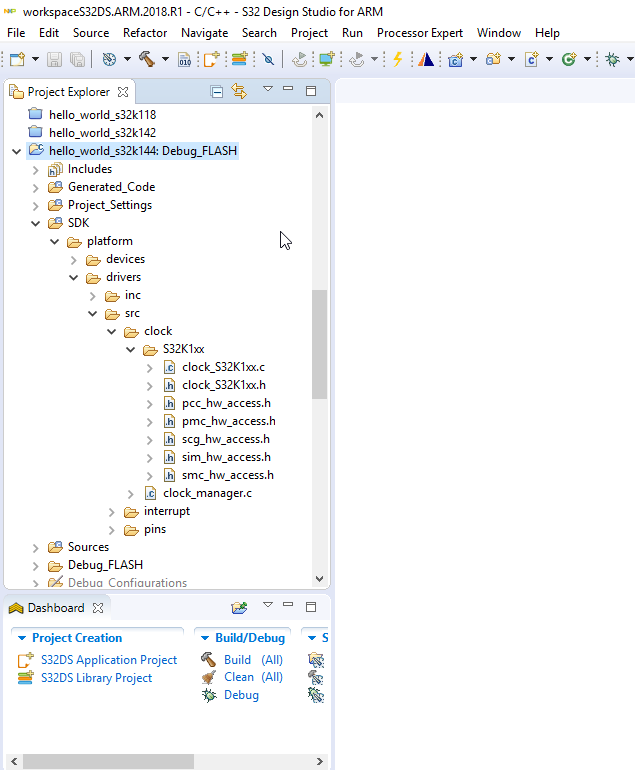
Task: Open dropdown arrow next to New icon
Action: [35, 59]
